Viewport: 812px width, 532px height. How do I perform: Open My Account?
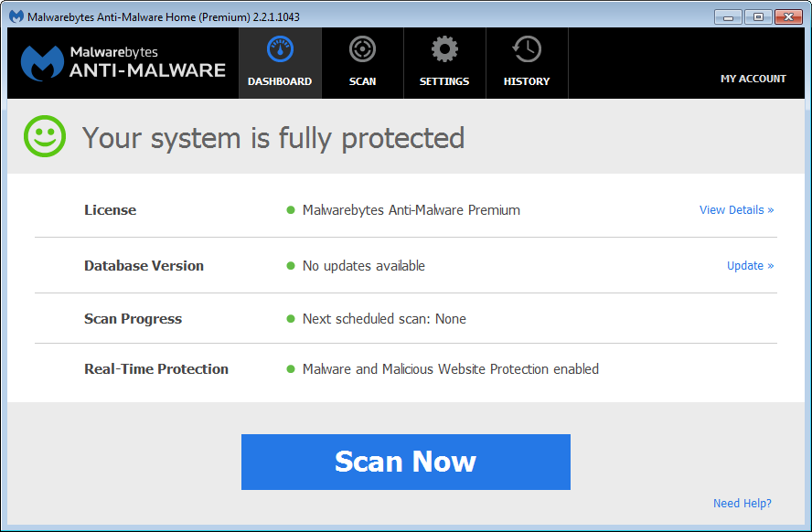753,79
